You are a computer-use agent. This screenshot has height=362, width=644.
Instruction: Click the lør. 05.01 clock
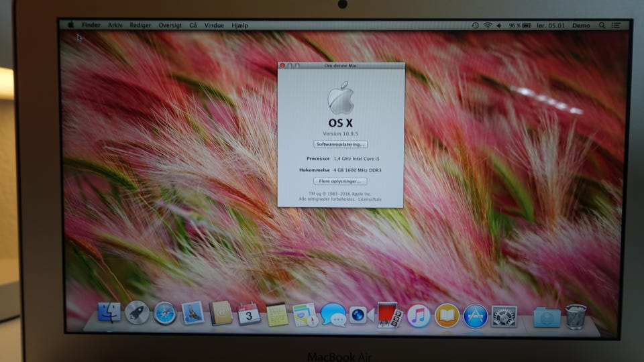click(551, 25)
